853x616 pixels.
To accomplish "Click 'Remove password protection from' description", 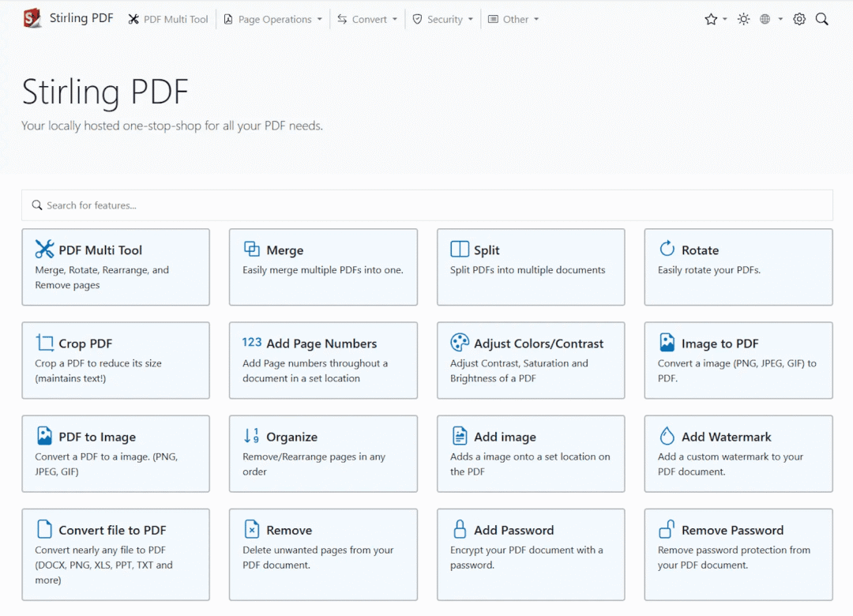I will (x=734, y=550).
